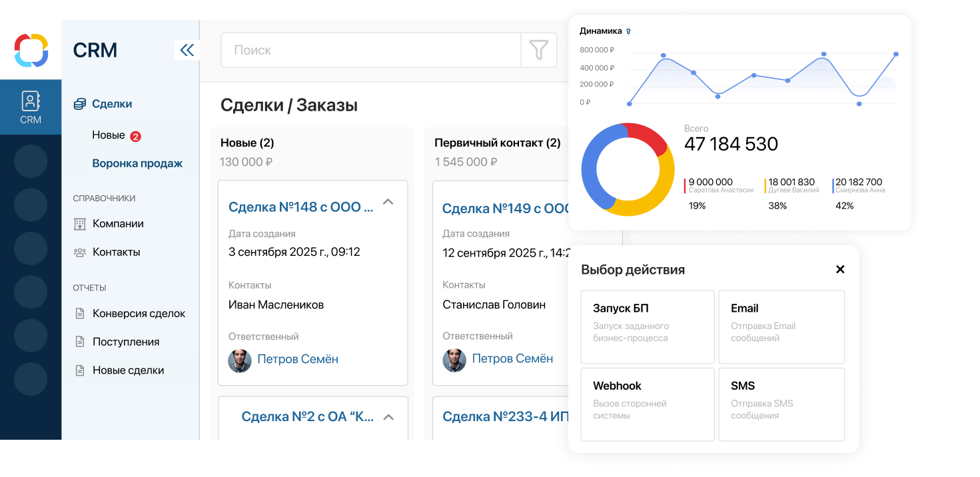980x477 pixels.
Task: Open the filter funnel icon
Action: coord(538,50)
